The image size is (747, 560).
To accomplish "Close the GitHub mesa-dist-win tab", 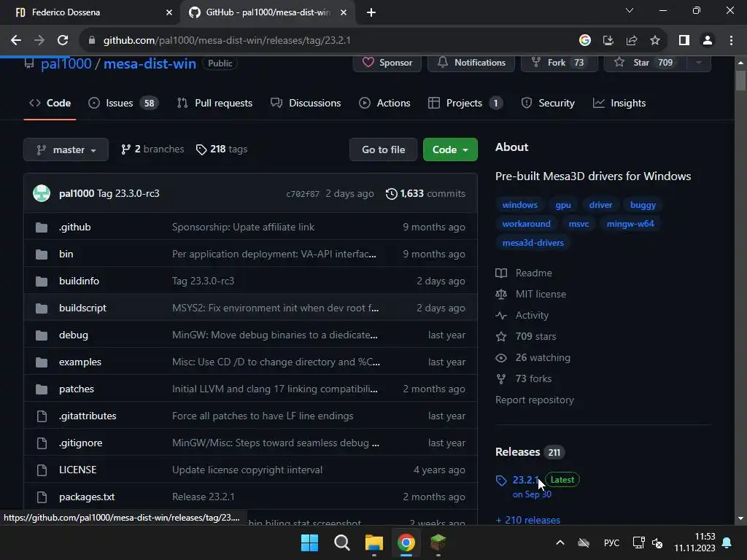I will click(x=344, y=12).
